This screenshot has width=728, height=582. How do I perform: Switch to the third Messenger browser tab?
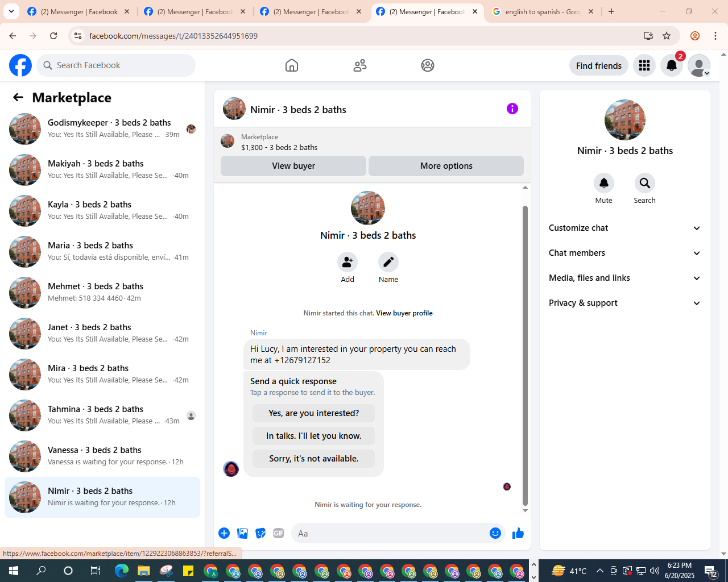[311, 11]
